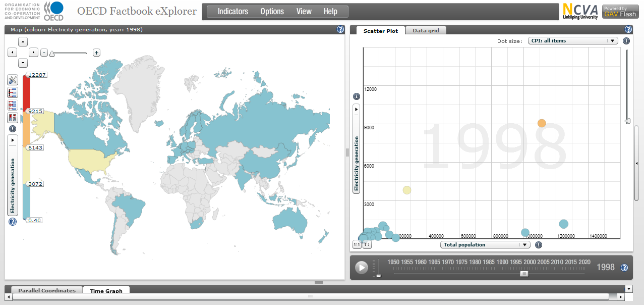Expand the scatter plot Y-axis indicator arrow
This screenshot has width=644, height=305.
(356, 109)
